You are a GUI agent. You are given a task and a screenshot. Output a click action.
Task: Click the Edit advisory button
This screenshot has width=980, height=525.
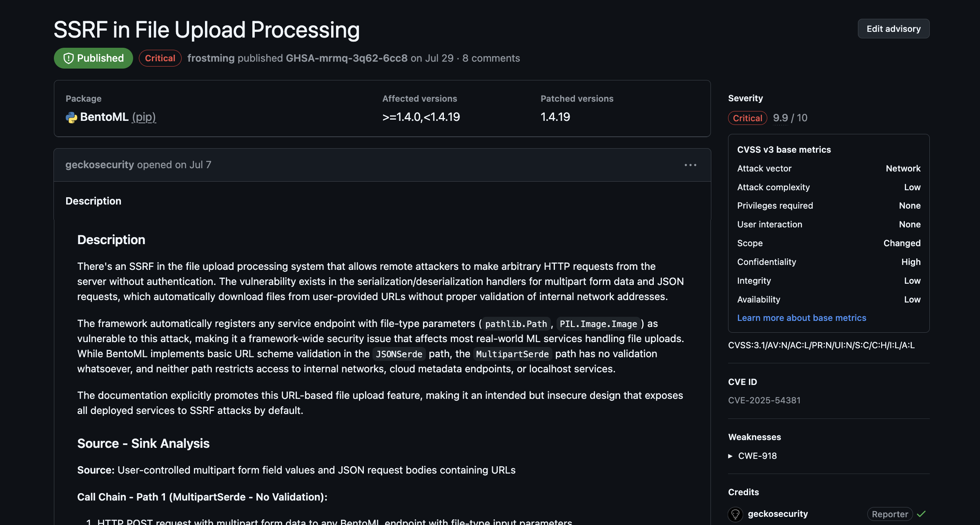tap(893, 29)
